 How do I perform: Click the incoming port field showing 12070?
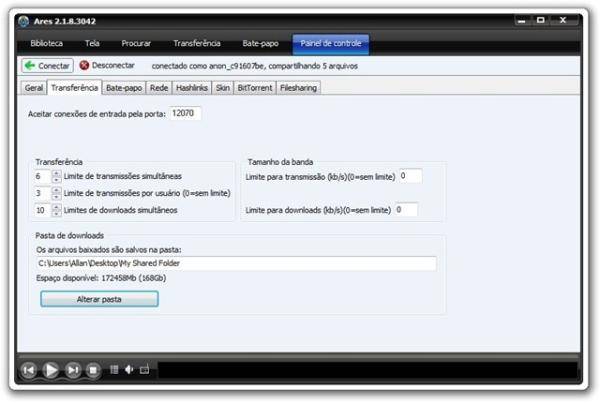click(185, 113)
